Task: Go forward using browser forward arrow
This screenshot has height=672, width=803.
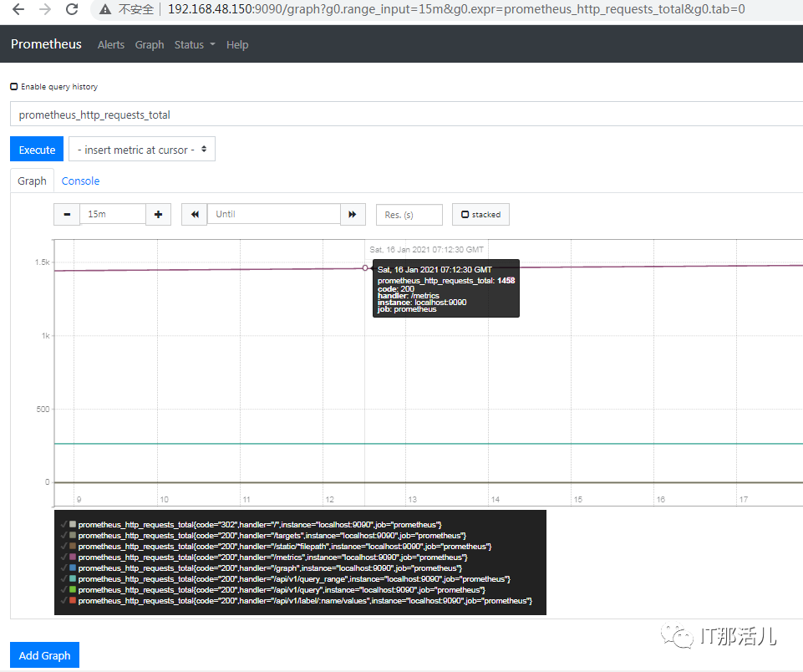Action: [x=45, y=9]
